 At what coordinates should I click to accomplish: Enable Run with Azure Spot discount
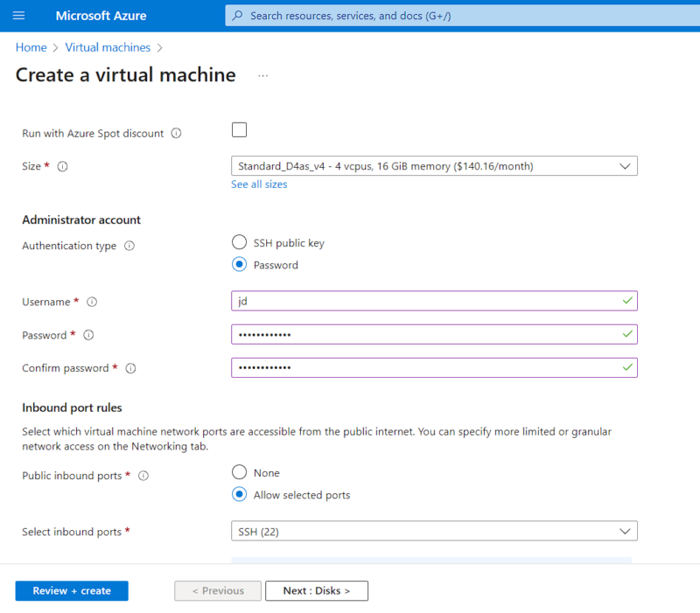tap(239, 129)
